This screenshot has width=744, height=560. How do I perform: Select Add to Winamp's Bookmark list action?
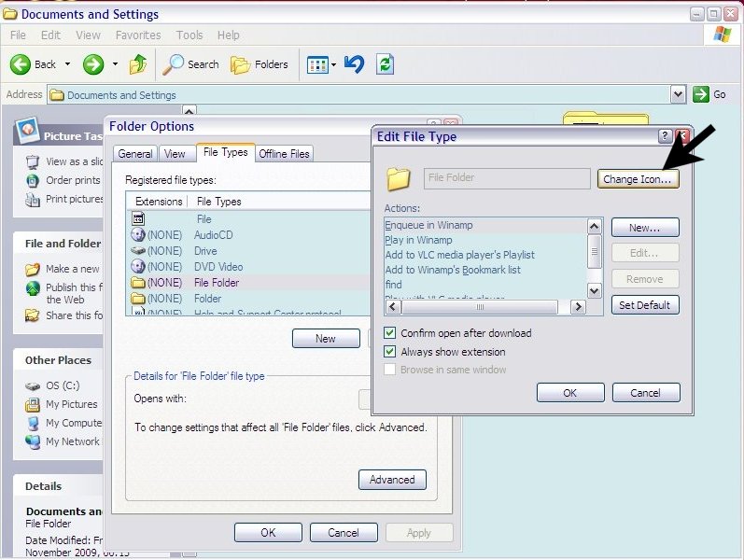[x=485, y=270]
